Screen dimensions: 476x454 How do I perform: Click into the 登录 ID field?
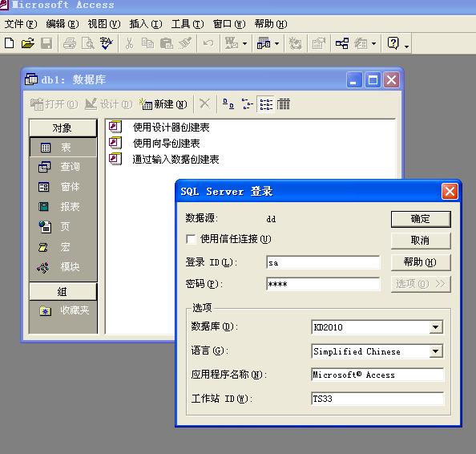323,262
